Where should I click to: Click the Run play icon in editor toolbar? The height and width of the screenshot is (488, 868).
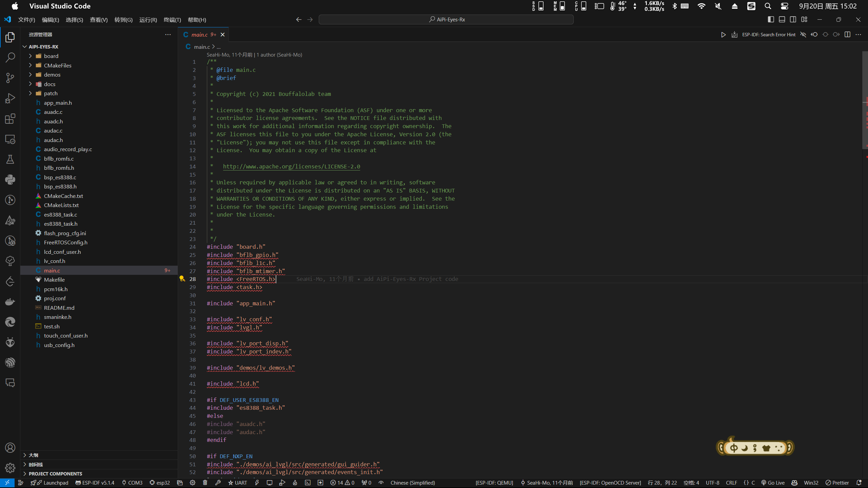point(723,35)
